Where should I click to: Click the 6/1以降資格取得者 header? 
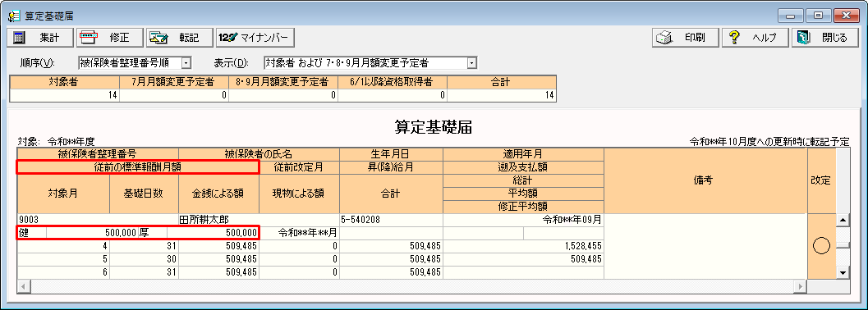[x=392, y=82]
